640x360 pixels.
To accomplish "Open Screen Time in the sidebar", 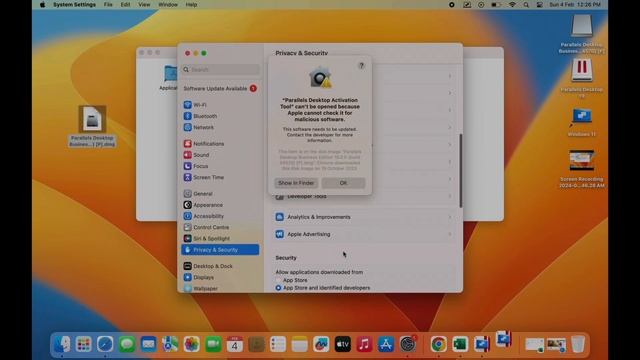I will coord(204,177).
